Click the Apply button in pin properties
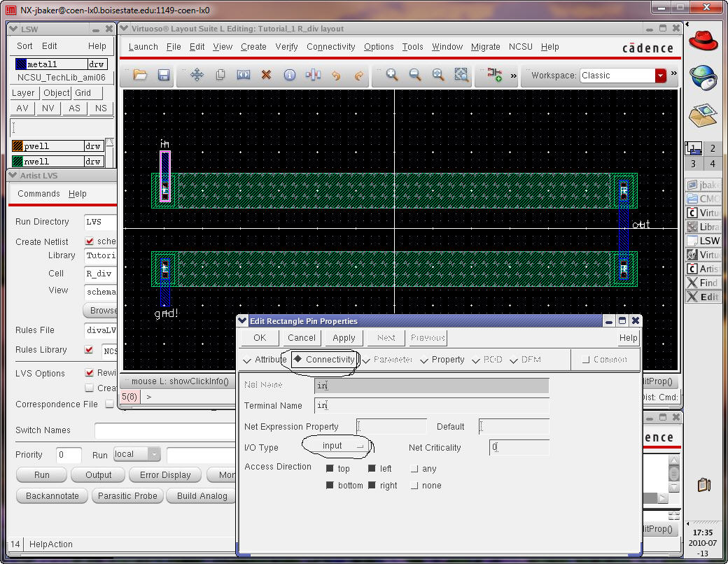The height and width of the screenshot is (564, 728). tap(344, 338)
